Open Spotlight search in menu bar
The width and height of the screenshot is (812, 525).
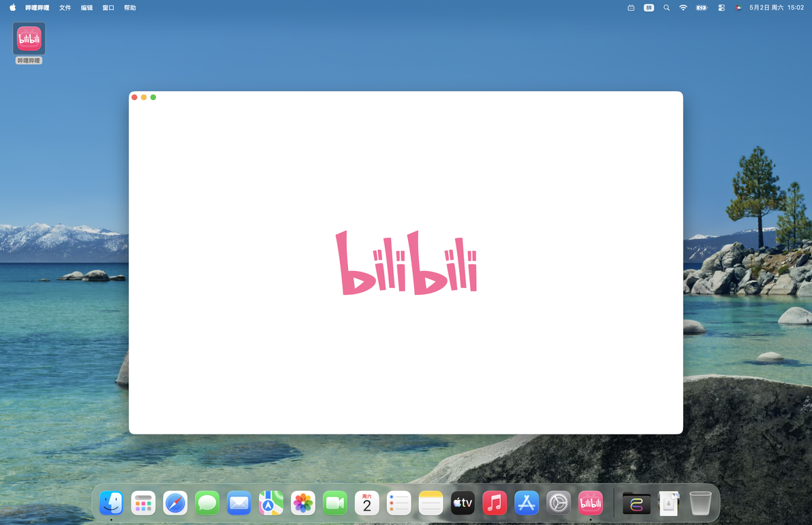pyautogui.click(x=666, y=7)
